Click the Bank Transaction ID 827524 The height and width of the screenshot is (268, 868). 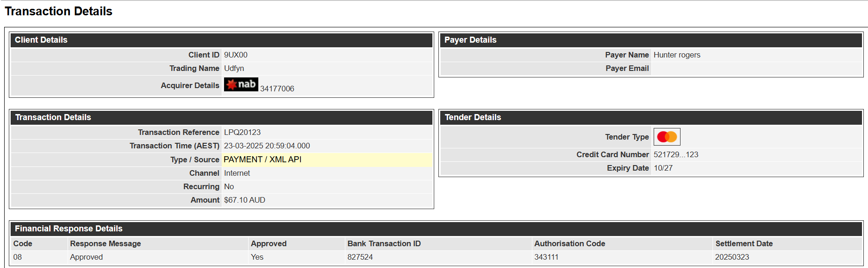(x=360, y=257)
